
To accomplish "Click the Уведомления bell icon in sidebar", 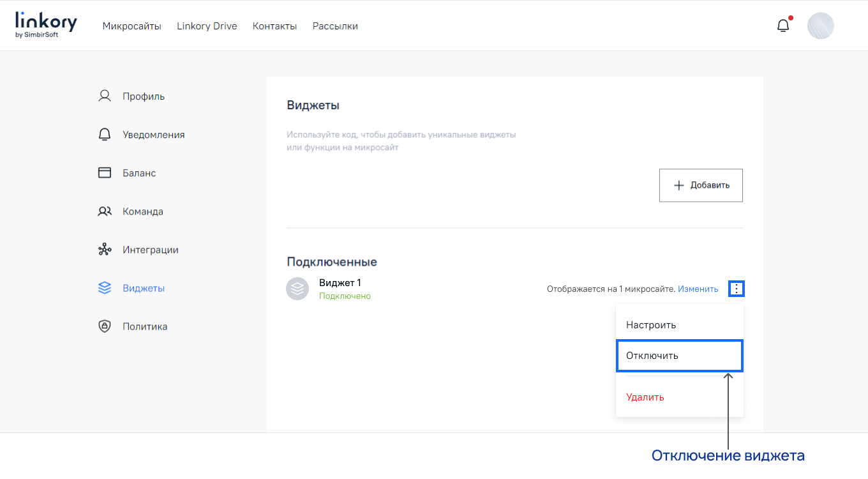I will tap(105, 134).
